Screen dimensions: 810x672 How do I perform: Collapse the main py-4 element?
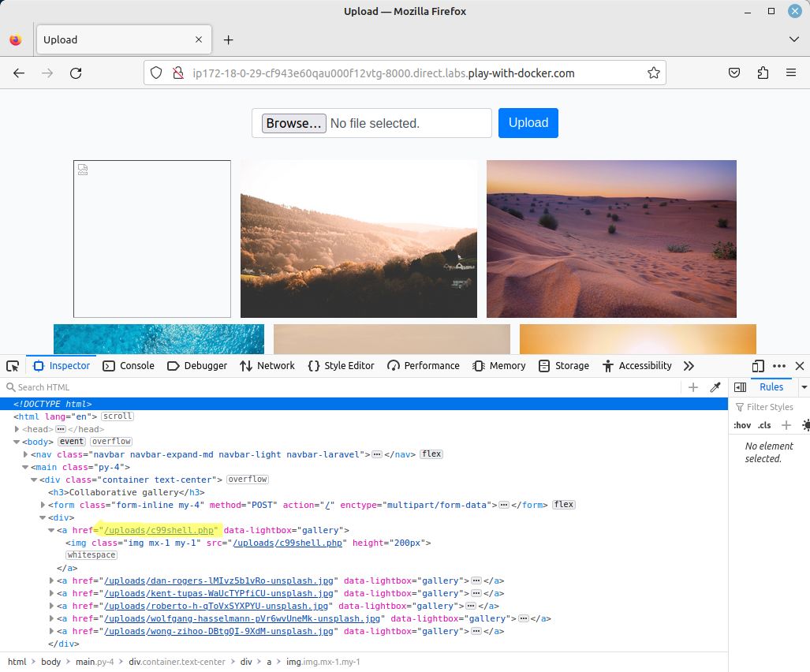25,467
